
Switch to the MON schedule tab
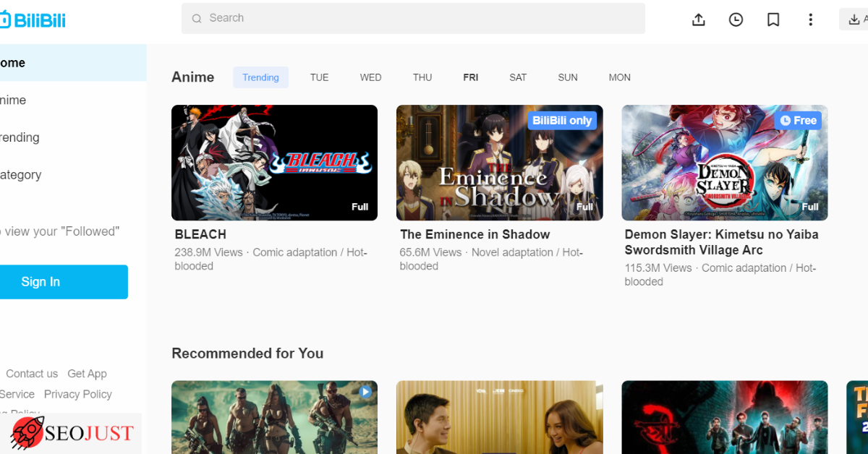click(619, 77)
